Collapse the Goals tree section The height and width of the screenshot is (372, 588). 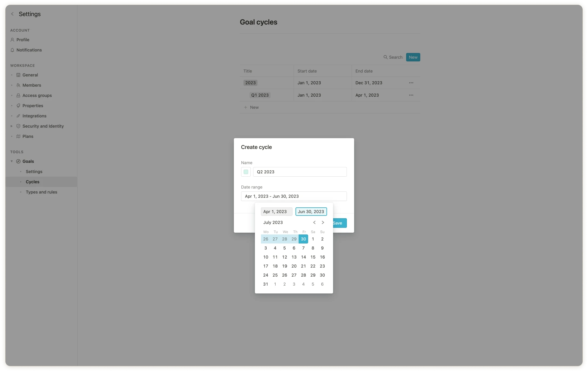tap(12, 161)
